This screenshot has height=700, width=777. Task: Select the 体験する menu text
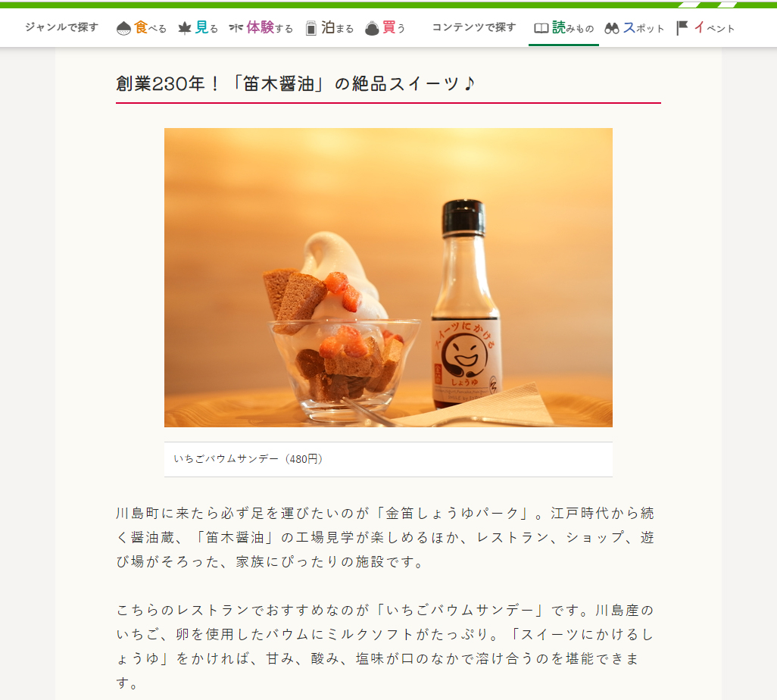coord(270,27)
